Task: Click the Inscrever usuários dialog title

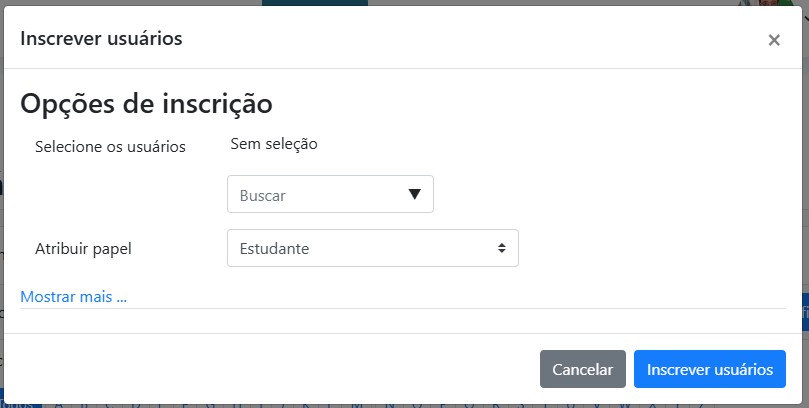Action: click(101, 39)
